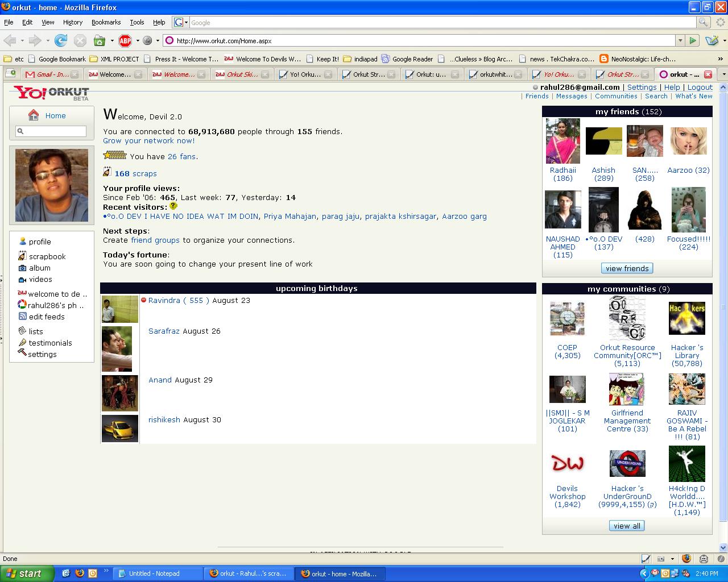The width and height of the screenshot is (728, 582).
Task: Click the new tab button at tab bar start
Action: (x=10, y=74)
